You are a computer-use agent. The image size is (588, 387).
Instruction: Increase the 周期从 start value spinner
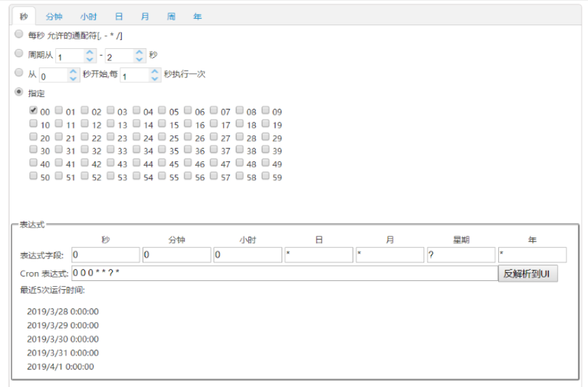click(x=90, y=52)
